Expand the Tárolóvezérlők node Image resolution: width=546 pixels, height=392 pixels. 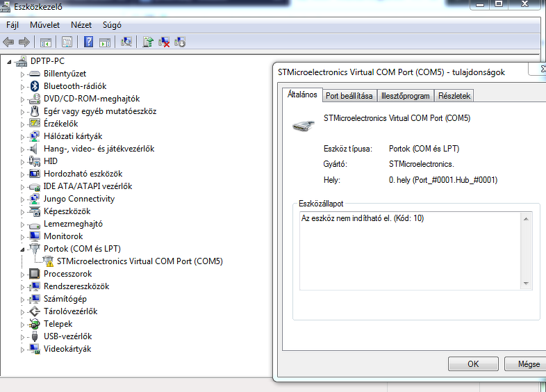22,312
